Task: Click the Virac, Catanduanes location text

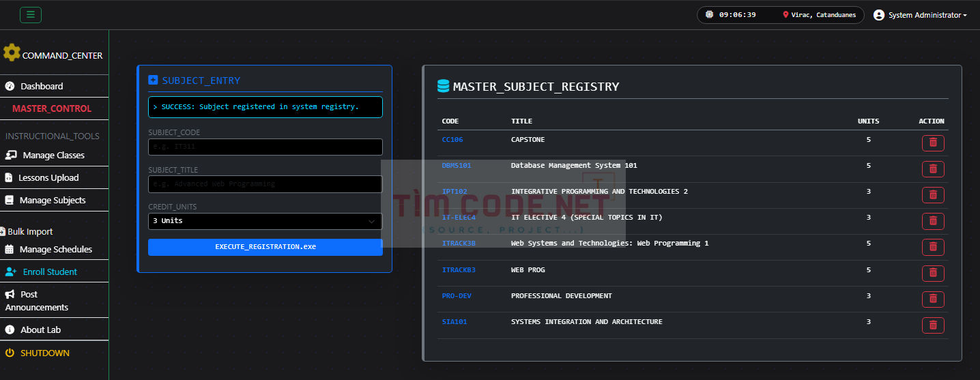Action: pyautogui.click(x=824, y=15)
